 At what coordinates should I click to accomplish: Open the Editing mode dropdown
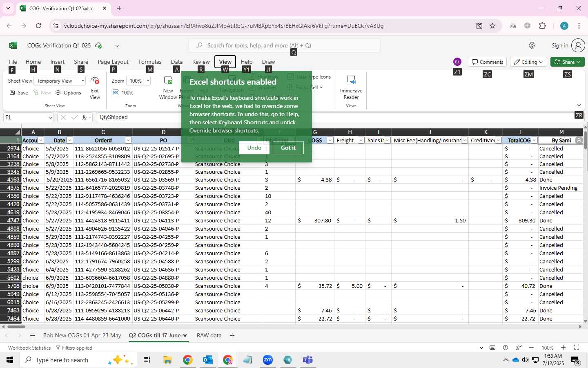tap(528, 62)
